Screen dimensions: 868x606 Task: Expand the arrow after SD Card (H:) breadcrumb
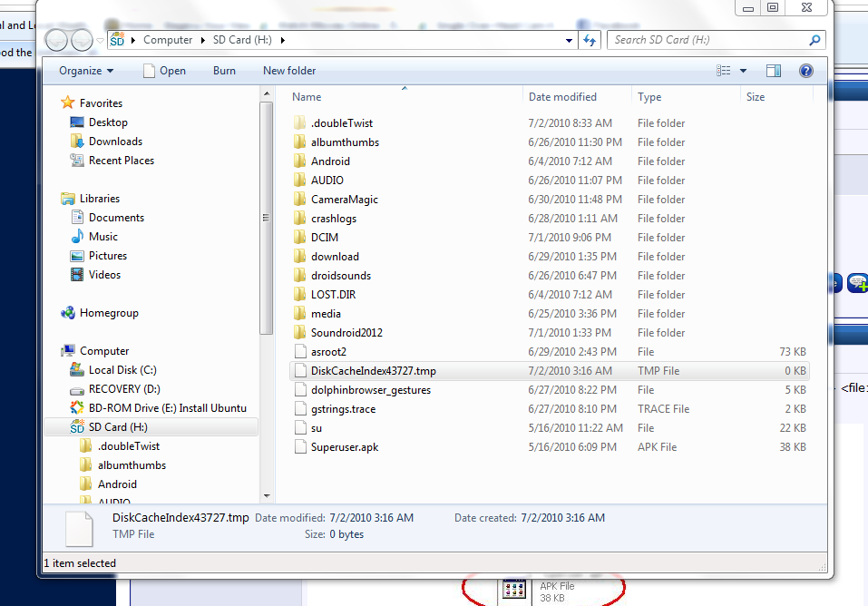283,40
